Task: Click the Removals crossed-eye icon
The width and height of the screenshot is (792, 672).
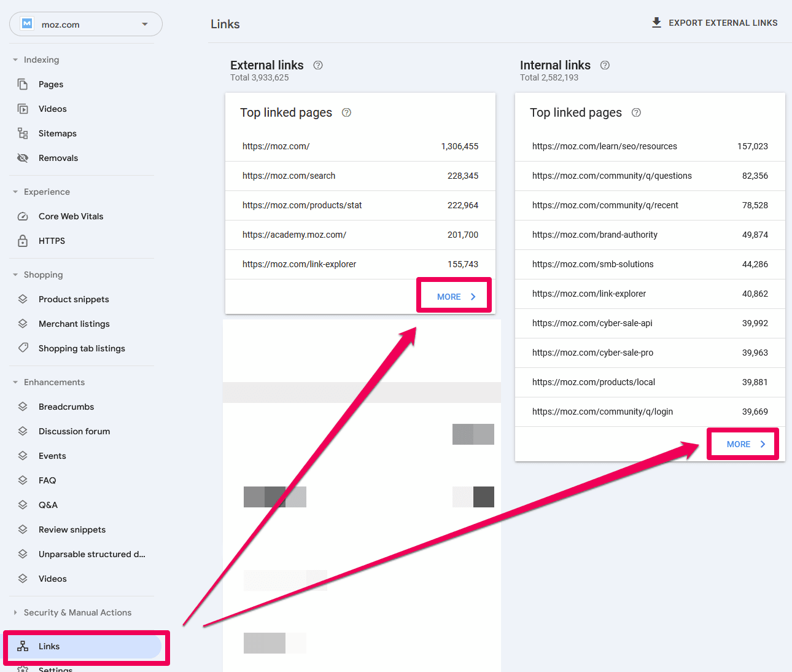Action: 23,158
